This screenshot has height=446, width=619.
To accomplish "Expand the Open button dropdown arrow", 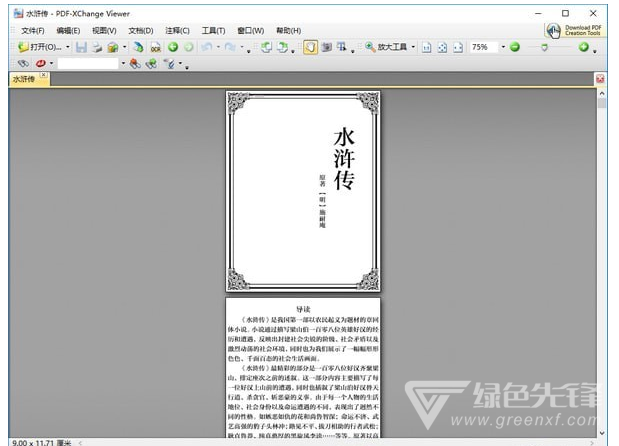I will point(68,47).
